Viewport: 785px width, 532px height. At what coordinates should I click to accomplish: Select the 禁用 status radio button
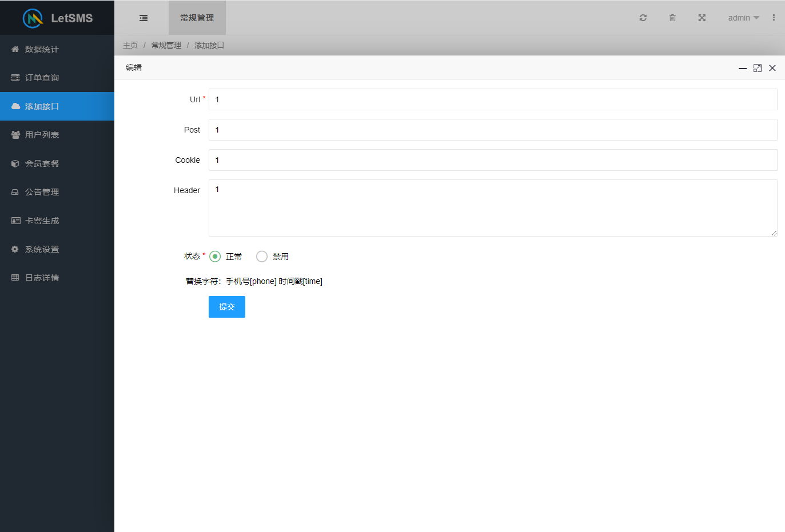[262, 257]
